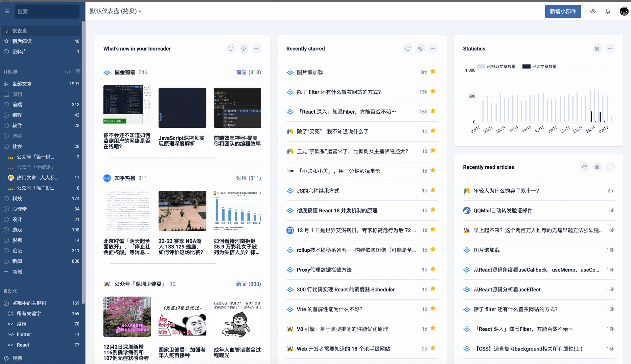Viewport: 631px width, 364px height.
Task: Expand the 心理学 folder
Action: [x=6, y=209]
